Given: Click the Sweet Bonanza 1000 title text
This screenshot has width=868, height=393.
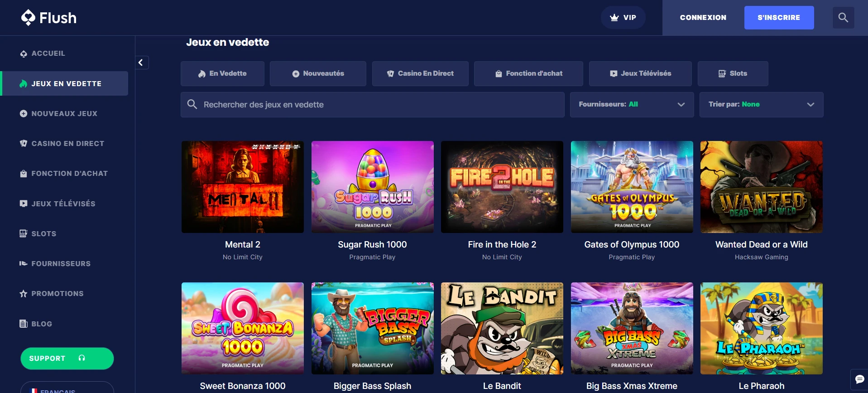Looking at the screenshot, I should click(x=243, y=386).
